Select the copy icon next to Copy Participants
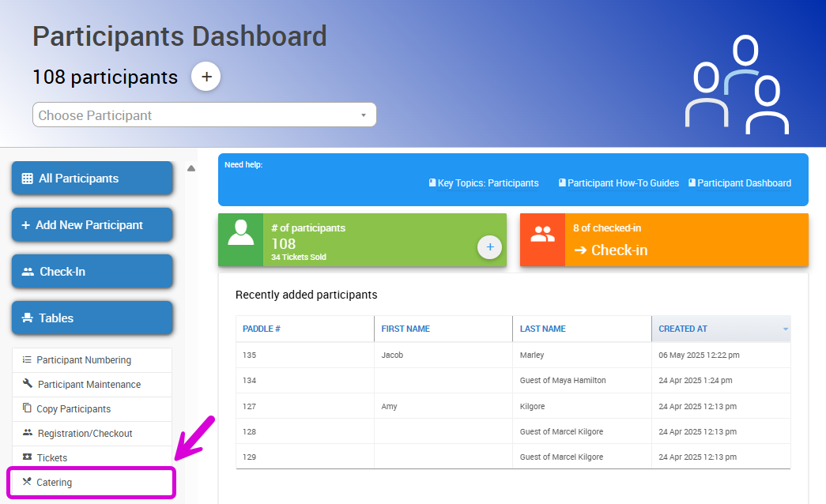Image resolution: width=826 pixels, height=504 pixels. (26, 408)
